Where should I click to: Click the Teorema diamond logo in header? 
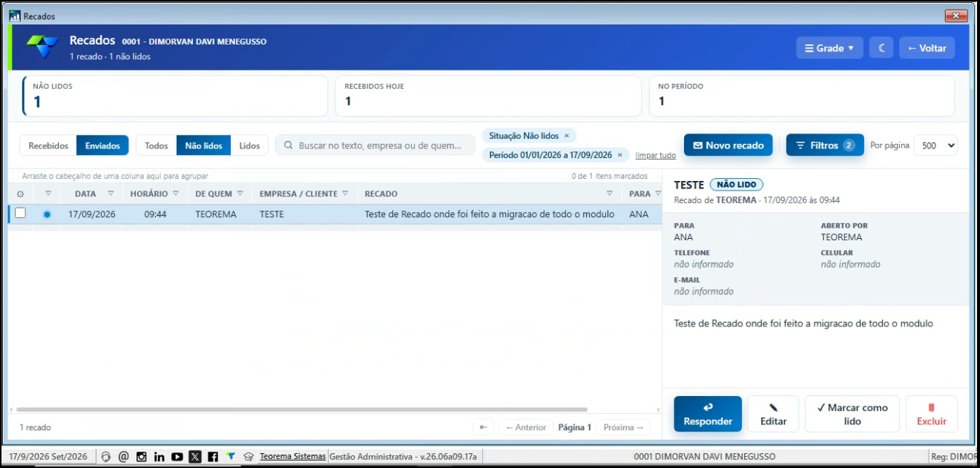click(42, 46)
